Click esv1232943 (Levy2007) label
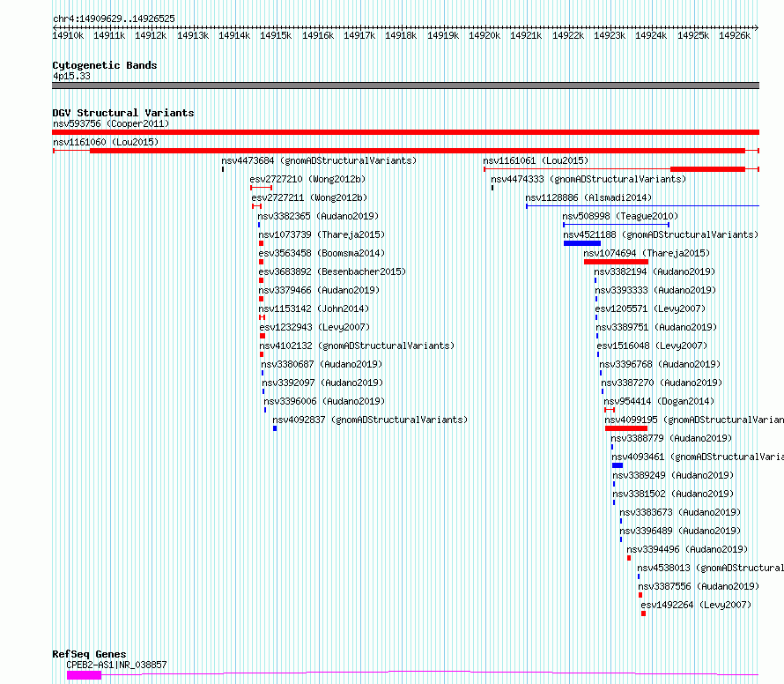 coord(314,327)
